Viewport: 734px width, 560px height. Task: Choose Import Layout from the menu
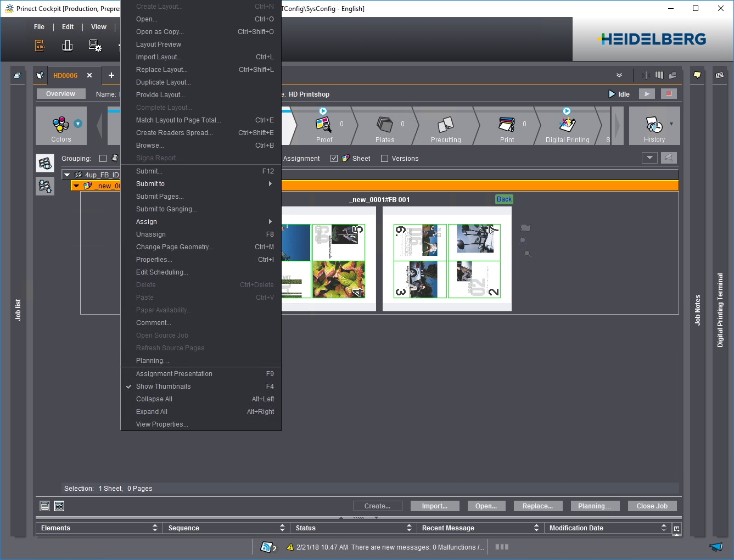point(159,57)
